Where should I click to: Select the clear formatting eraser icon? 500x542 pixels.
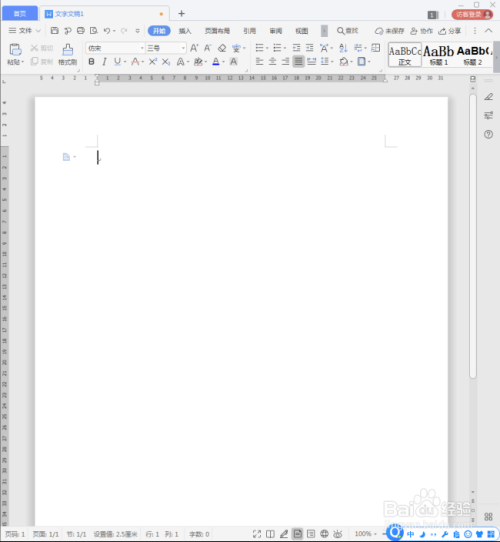[222, 48]
